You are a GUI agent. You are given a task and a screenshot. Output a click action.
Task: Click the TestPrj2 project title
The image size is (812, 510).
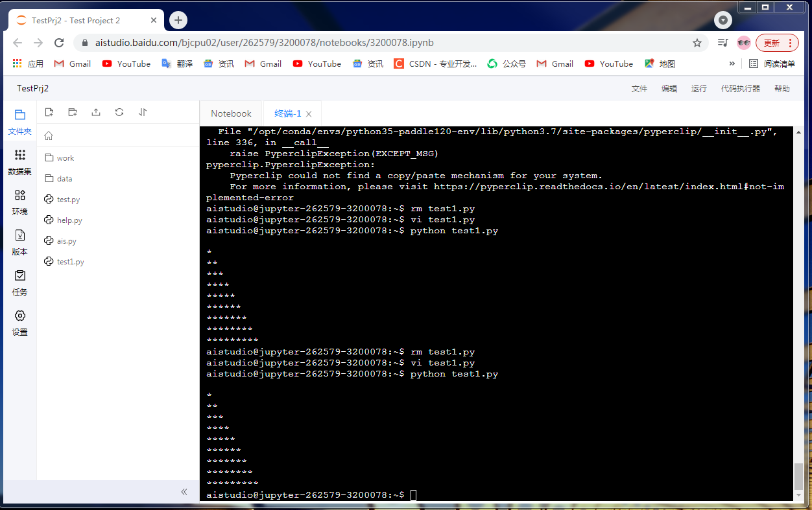tap(32, 88)
